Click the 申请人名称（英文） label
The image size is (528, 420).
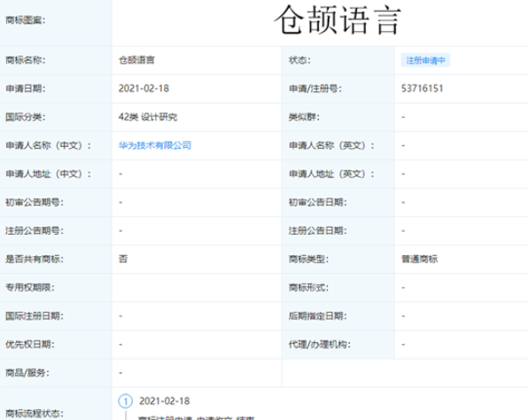click(331, 145)
